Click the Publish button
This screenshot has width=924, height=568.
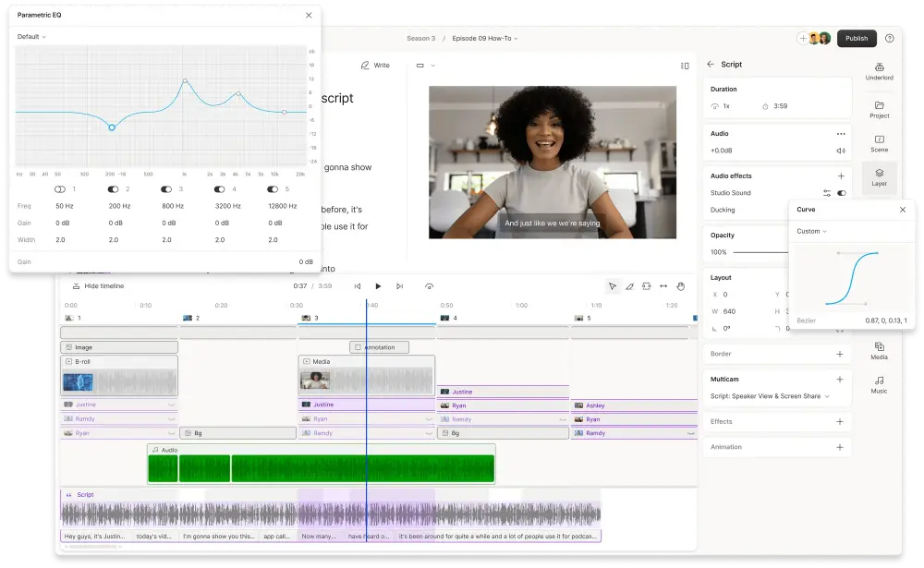click(x=857, y=38)
